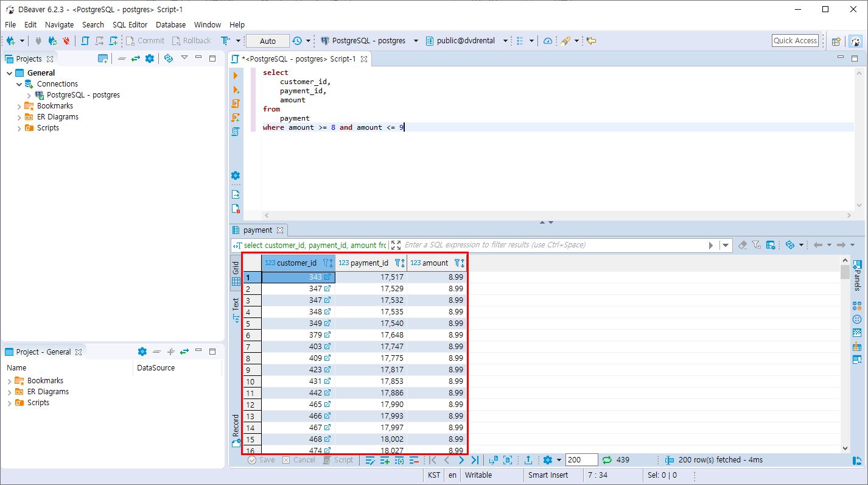Open the Panels toggle on results right side
This screenshot has height=485, width=868.
point(857,274)
